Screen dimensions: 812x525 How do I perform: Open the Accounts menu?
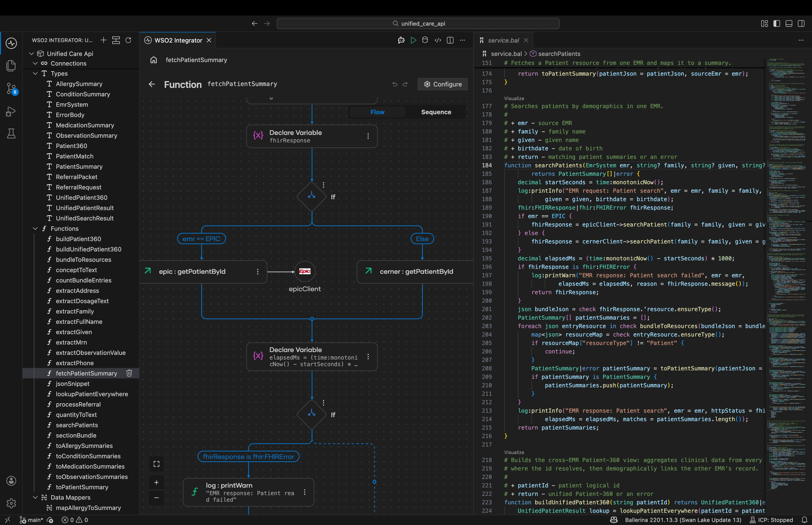[x=11, y=481]
